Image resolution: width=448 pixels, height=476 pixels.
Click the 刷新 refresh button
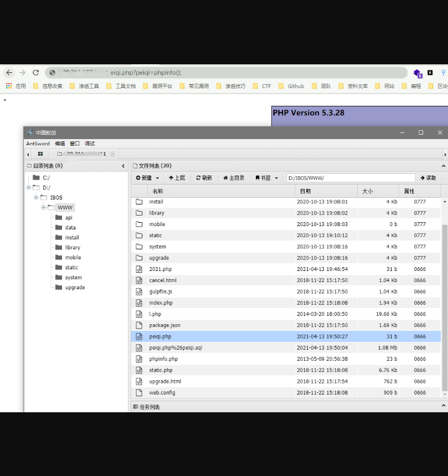204,178
